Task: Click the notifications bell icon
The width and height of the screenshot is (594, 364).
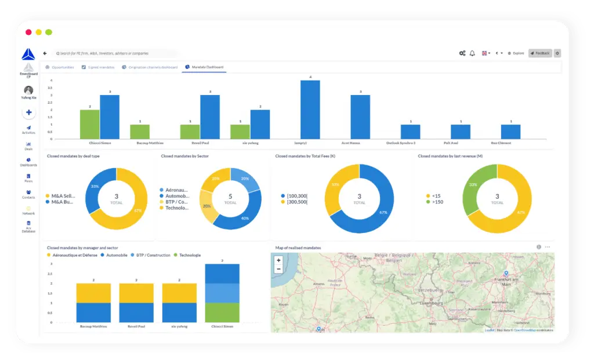Action: 472,53
